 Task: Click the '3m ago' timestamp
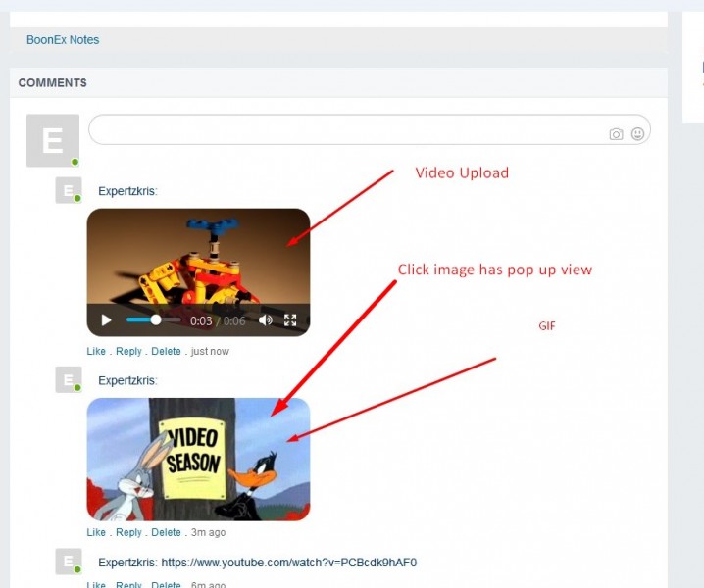click(x=208, y=532)
